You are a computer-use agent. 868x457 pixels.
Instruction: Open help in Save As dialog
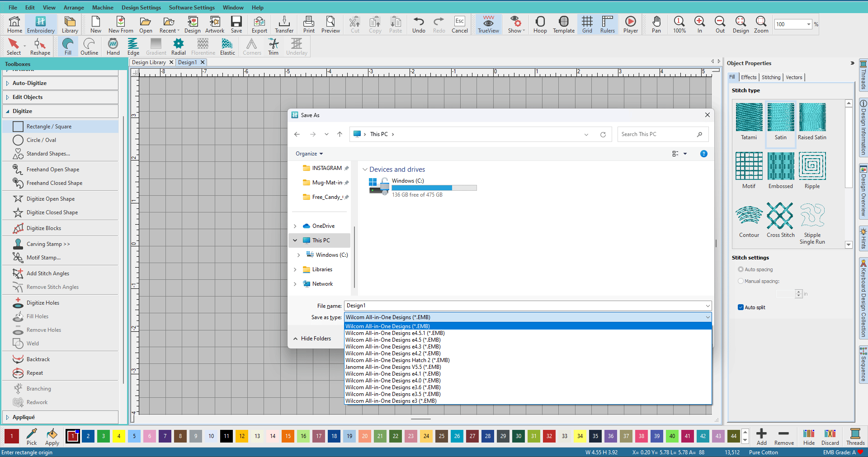(x=703, y=154)
